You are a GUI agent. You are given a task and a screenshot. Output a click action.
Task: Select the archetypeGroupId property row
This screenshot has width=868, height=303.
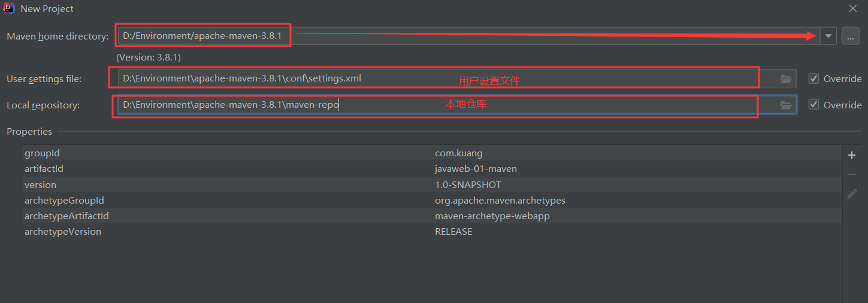(x=432, y=200)
